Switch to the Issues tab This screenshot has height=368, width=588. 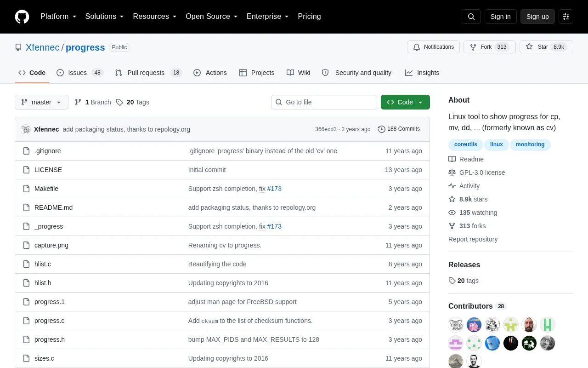click(80, 73)
